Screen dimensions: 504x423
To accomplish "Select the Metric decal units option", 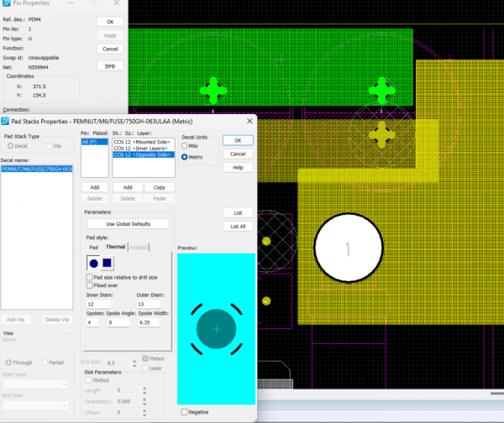I will (x=185, y=157).
